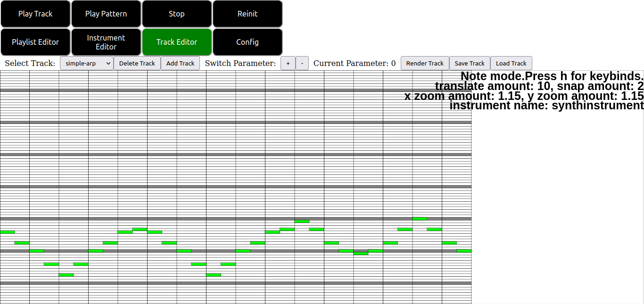644x304 pixels.
Task: Open the Playlist Editor tab
Action: pyautogui.click(x=35, y=42)
